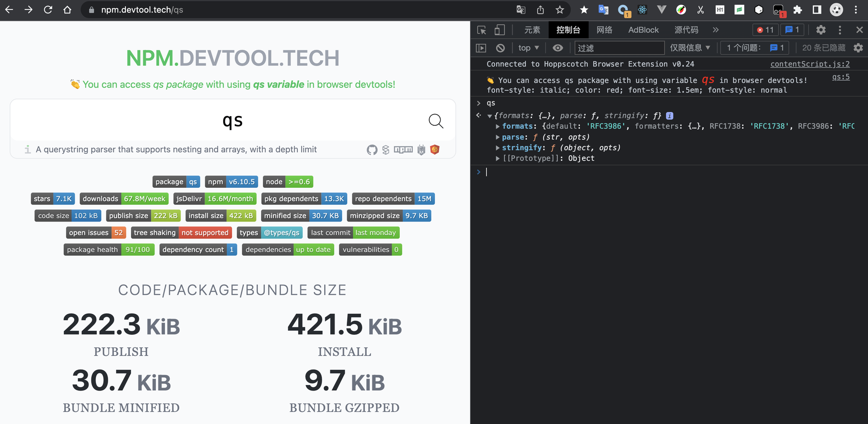
Task: Click the vulnerabilities 0 badge
Action: point(370,250)
